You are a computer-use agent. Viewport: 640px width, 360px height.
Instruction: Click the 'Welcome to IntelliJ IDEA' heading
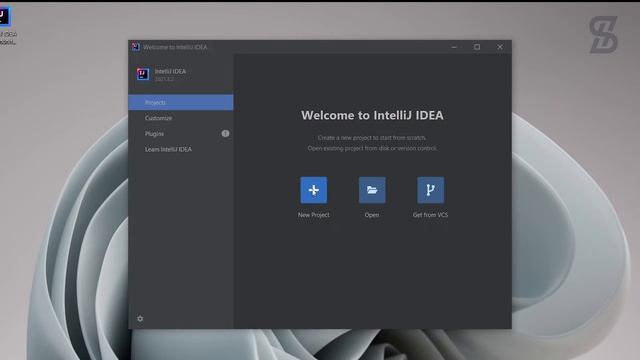372,115
